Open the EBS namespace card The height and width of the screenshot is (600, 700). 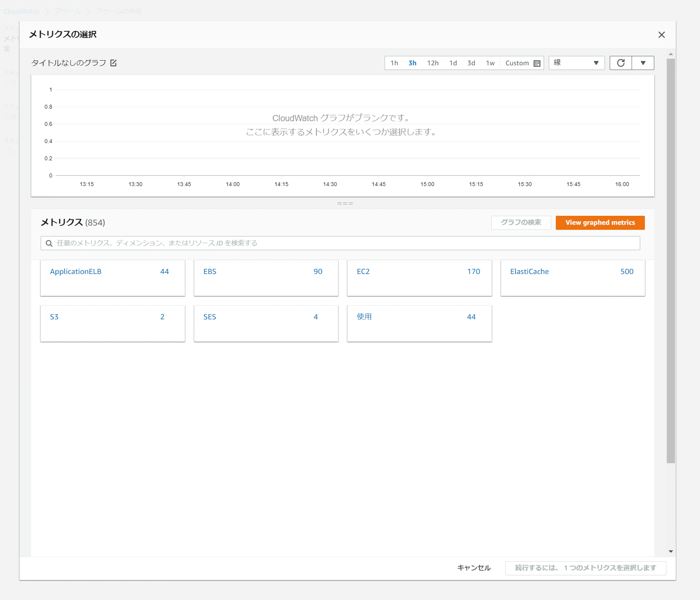click(266, 278)
